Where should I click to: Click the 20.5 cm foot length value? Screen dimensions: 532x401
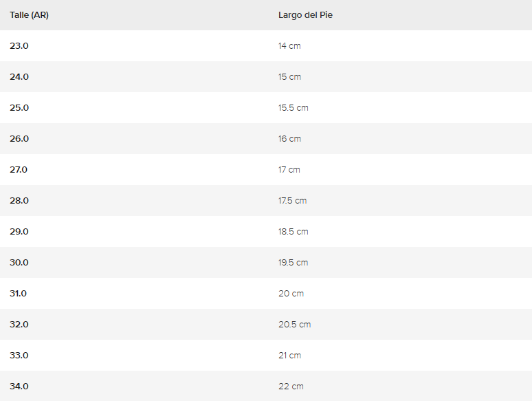coord(294,325)
